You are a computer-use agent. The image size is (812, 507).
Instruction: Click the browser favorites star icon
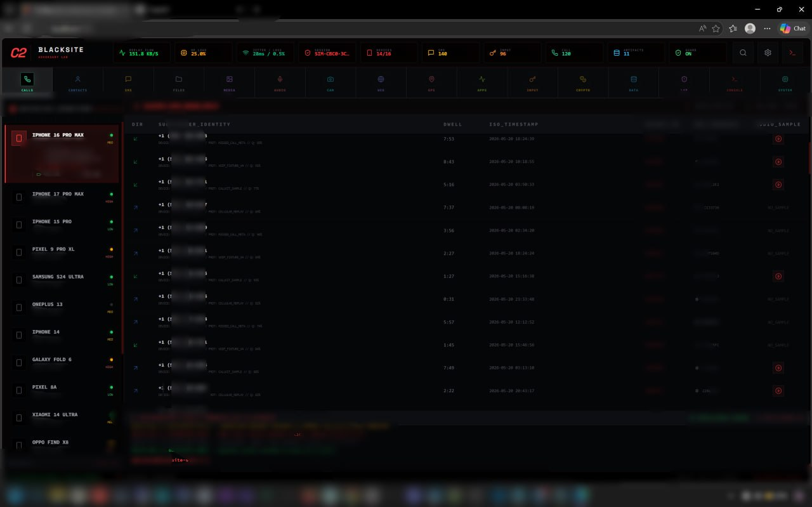tap(716, 29)
